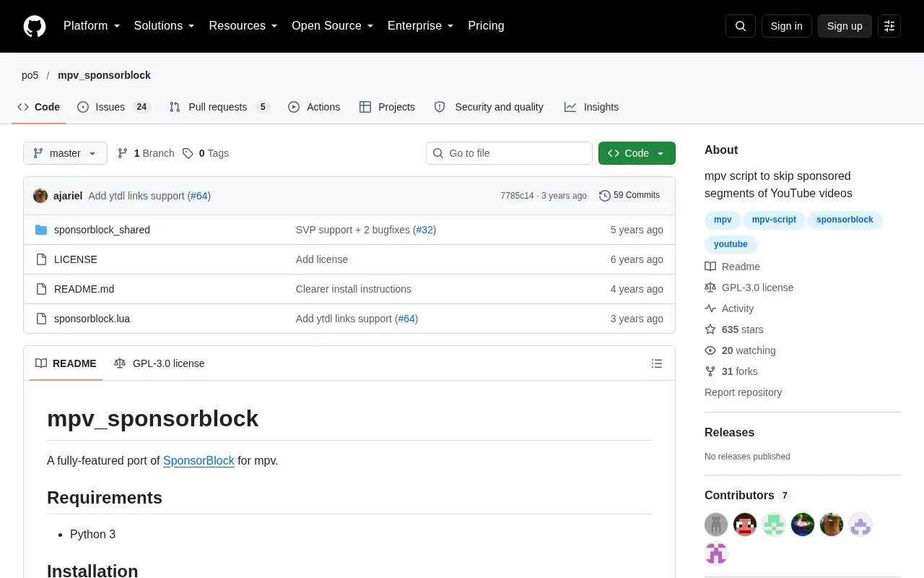Open the 59 Commits link

[x=629, y=195]
